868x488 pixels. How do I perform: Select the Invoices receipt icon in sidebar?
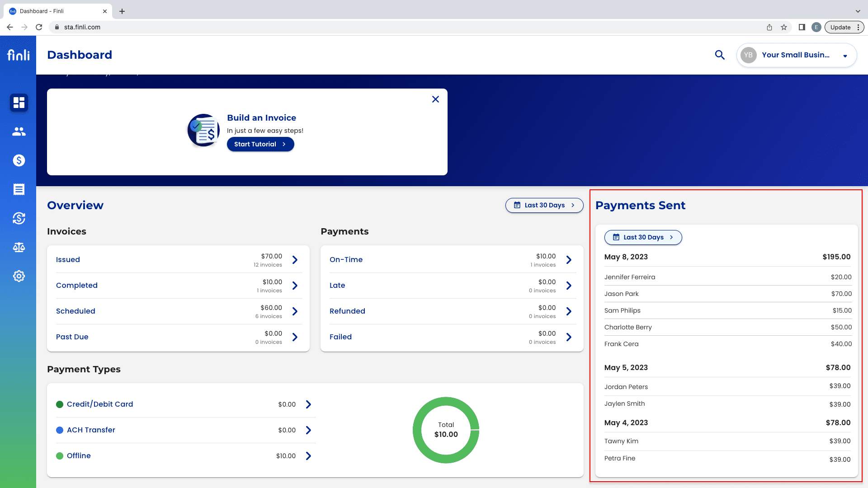point(19,189)
